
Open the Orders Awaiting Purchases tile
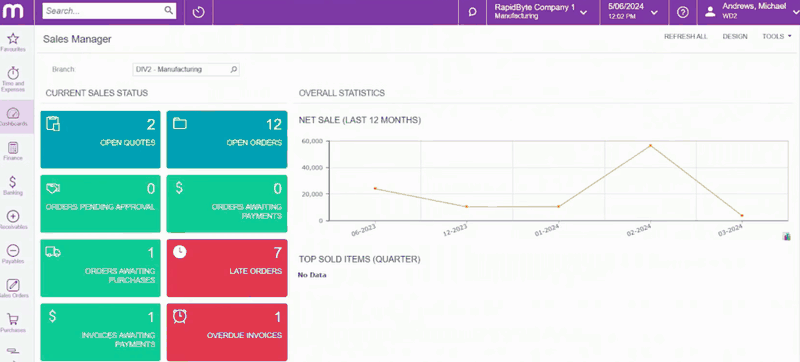pos(101,268)
